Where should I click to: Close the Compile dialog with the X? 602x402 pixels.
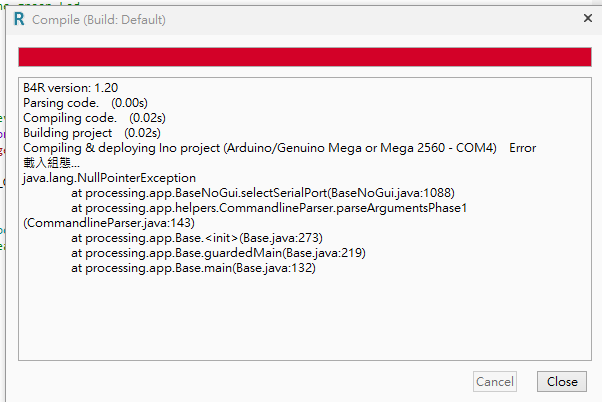click(x=586, y=18)
